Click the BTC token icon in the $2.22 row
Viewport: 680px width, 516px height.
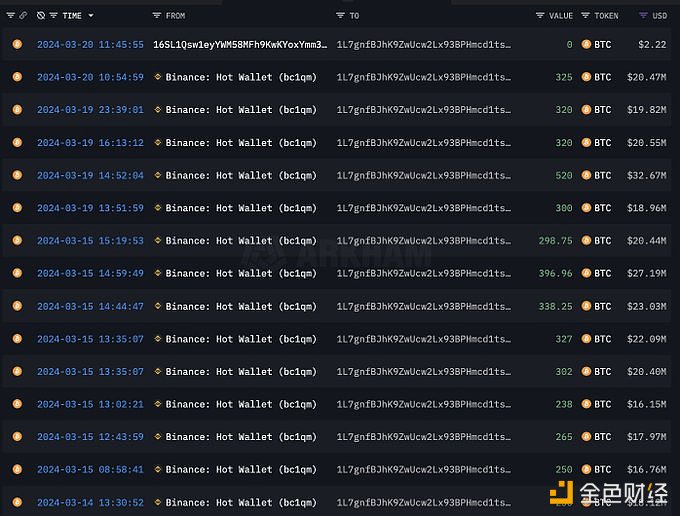pyautogui.click(x=586, y=44)
